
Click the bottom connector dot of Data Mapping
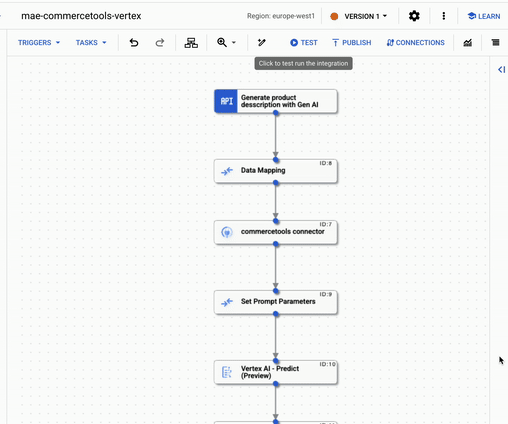(x=276, y=183)
